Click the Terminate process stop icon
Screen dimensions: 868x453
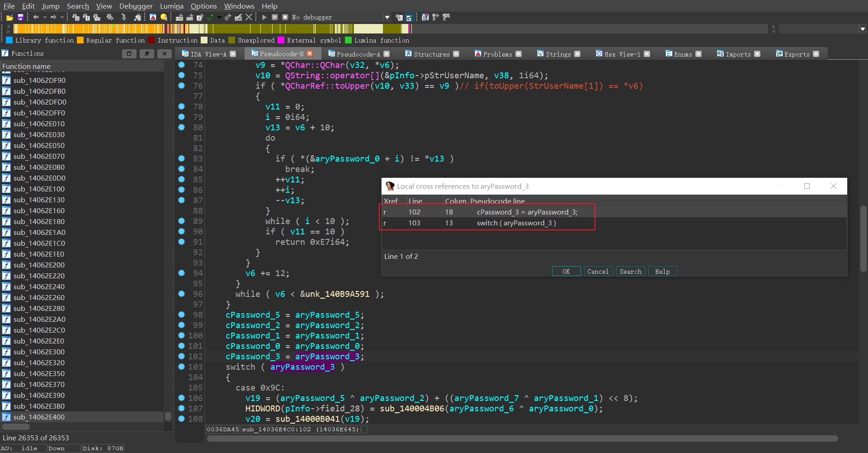[x=285, y=17]
